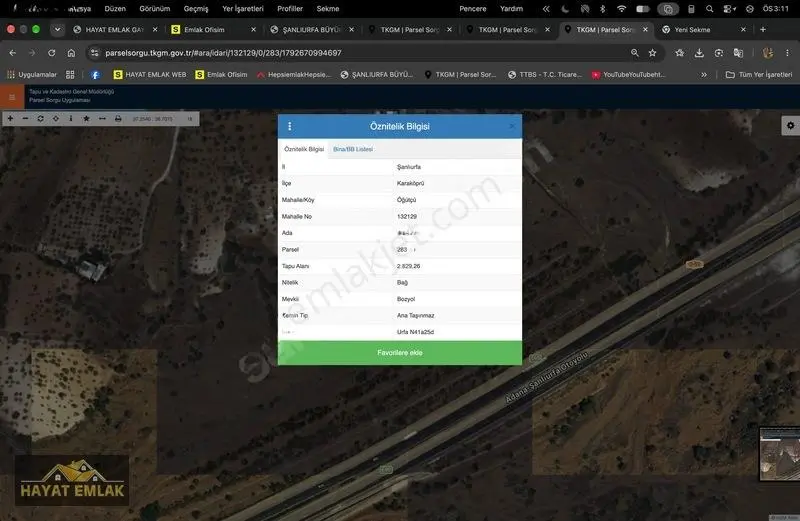
Task: Reload the current page
Action: [x=52, y=53]
